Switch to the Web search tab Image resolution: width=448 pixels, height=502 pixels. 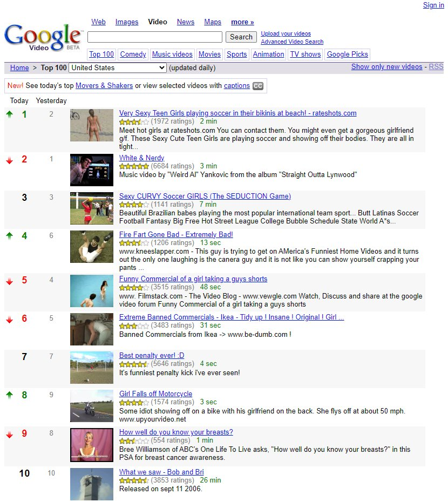[98, 22]
